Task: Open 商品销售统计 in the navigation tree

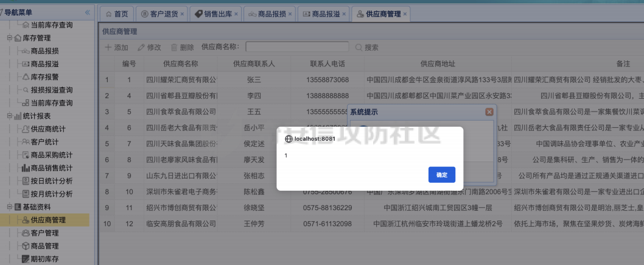Action: 52,168
